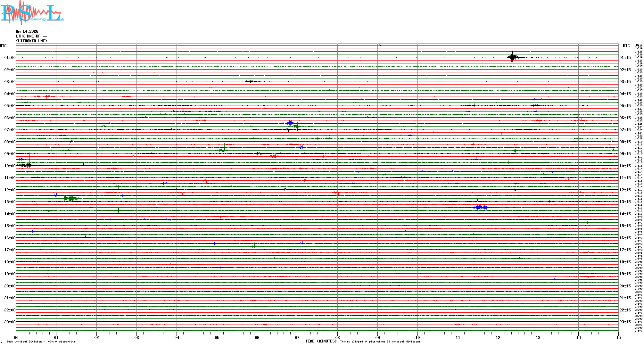Click the Each Vertical Division scale note
The image size is (644, 346).
click(41, 342)
